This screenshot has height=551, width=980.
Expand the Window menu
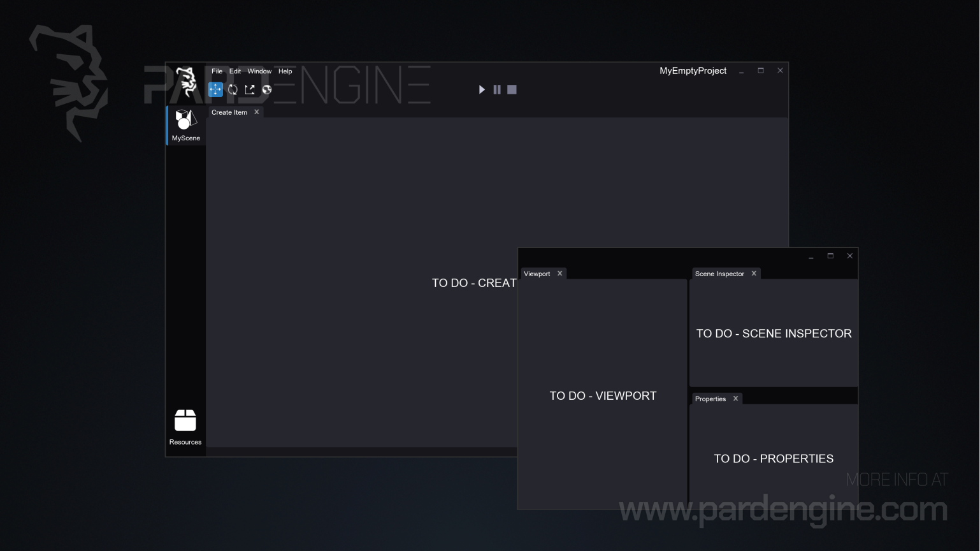click(259, 71)
